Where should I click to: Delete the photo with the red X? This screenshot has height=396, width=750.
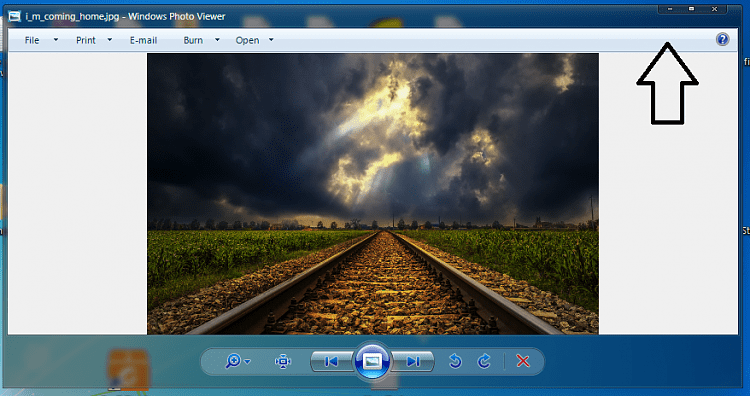tap(523, 361)
